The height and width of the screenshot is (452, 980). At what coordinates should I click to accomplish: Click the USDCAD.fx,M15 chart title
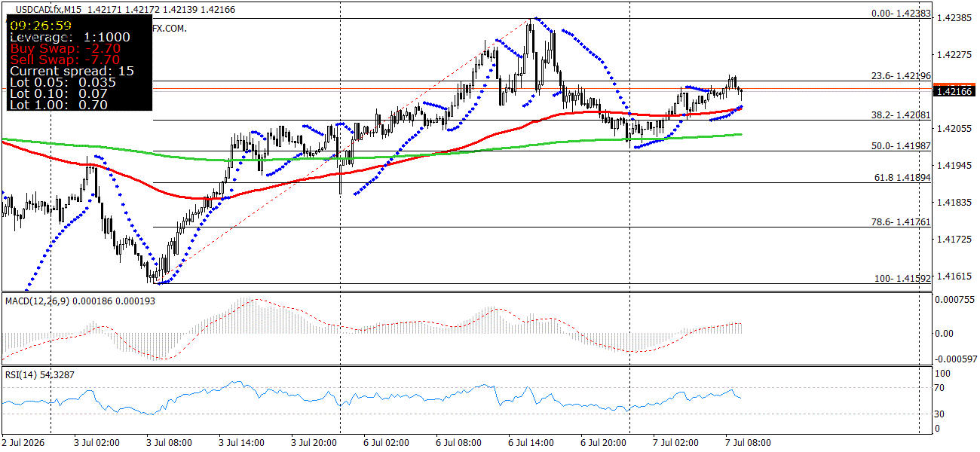click(x=49, y=10)
